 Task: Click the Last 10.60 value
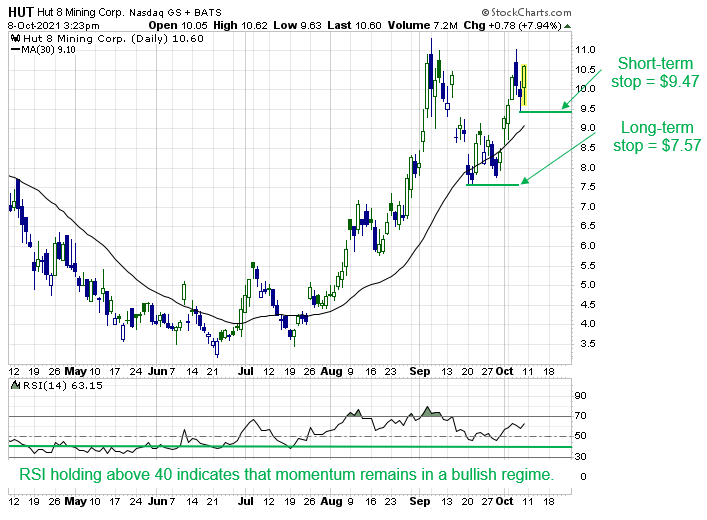(354, 25)
